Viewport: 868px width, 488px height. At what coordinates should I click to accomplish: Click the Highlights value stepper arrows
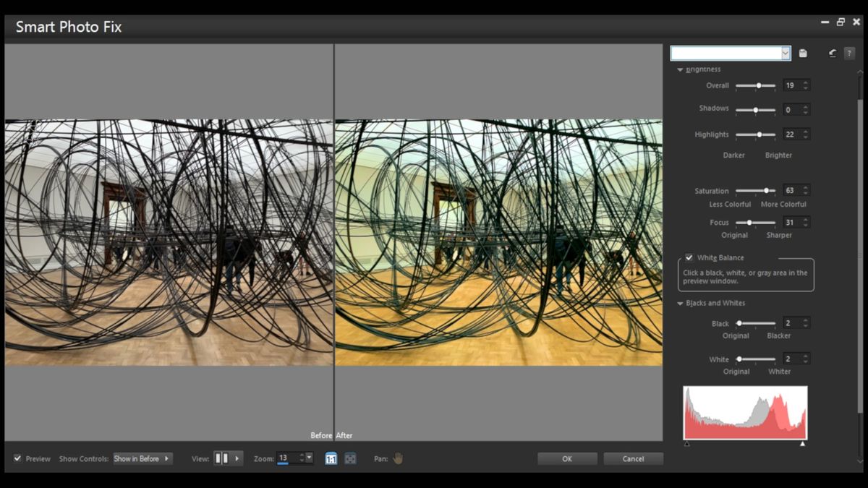pos(805,134)
